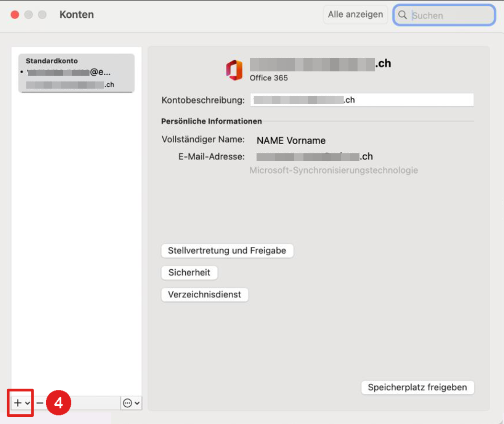Viewport: 504px width, 424px height.
Task: Open the Verzeichnisdienst settings
Action: click(x=204, y=295)
